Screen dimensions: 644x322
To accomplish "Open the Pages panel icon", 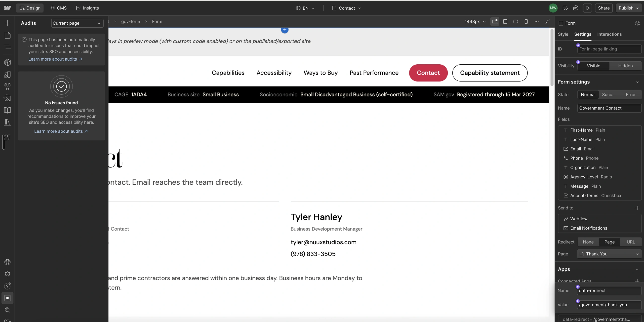I will tap(7, 35).
